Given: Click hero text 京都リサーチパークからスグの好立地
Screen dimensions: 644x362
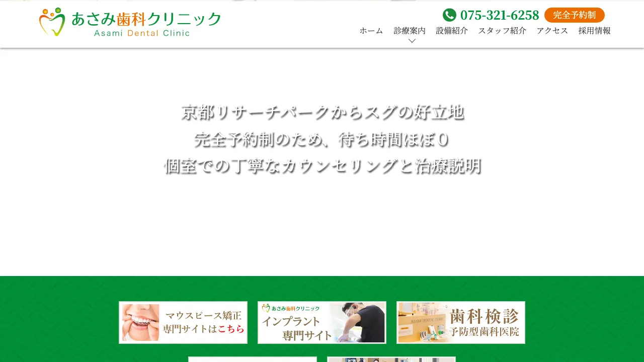Looking at the screenshot, I should [x=323, y=113].
